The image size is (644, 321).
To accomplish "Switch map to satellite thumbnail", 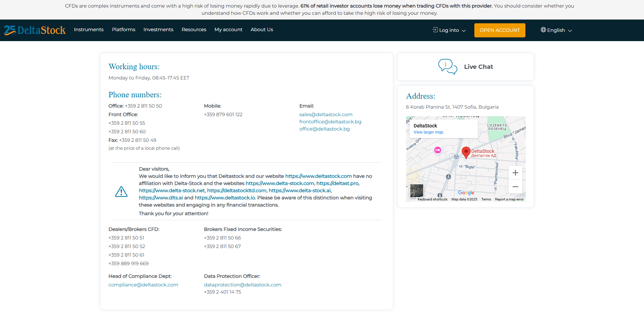I will 416,191.
